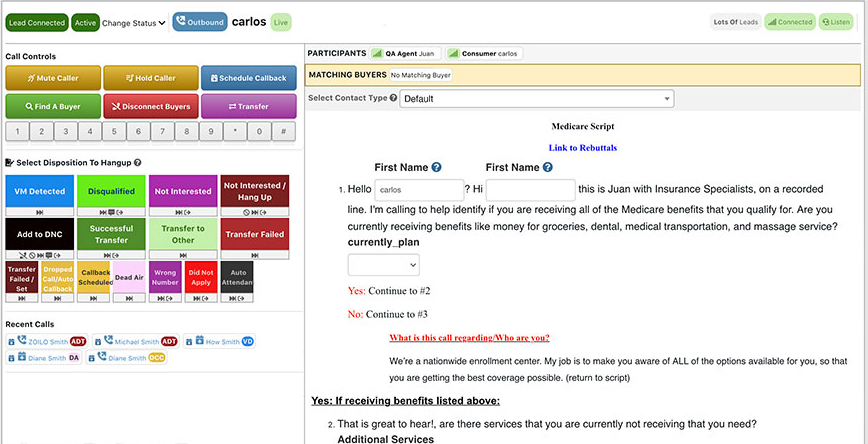Open ZOILO Smith recent call entry
The image size is (868, 444).
[39, 342]
